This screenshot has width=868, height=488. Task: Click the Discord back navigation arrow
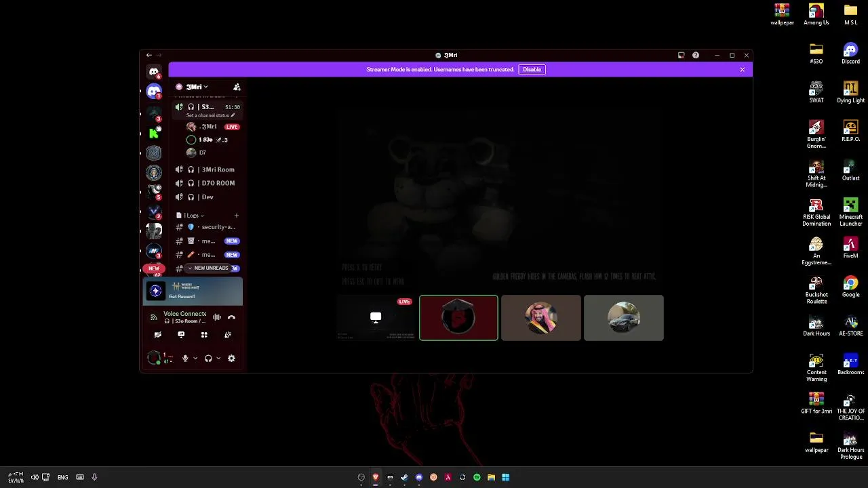(149, 55)
